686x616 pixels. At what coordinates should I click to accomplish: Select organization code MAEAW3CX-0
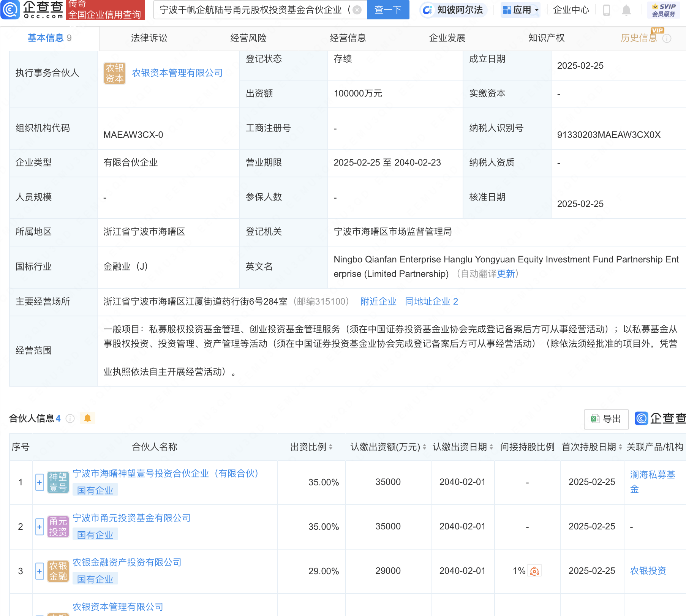(x=133, y=135)
